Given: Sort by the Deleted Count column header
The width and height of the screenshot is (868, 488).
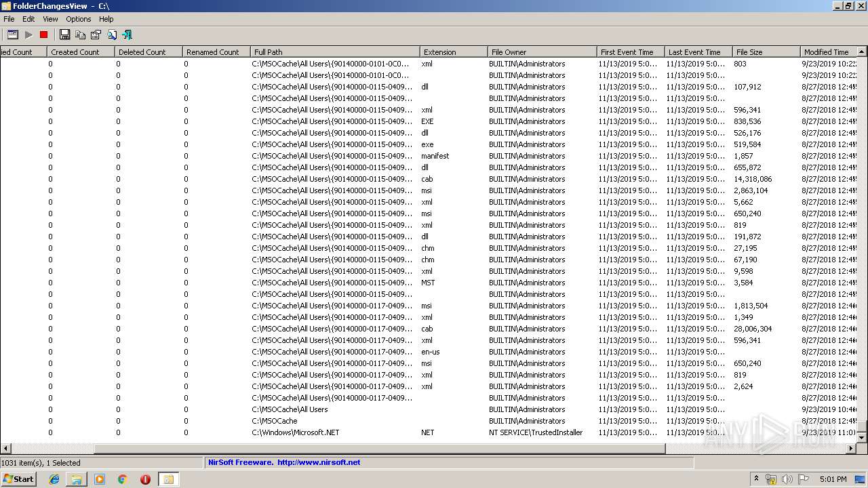Looking at the screenshot, I should point(149,52).
